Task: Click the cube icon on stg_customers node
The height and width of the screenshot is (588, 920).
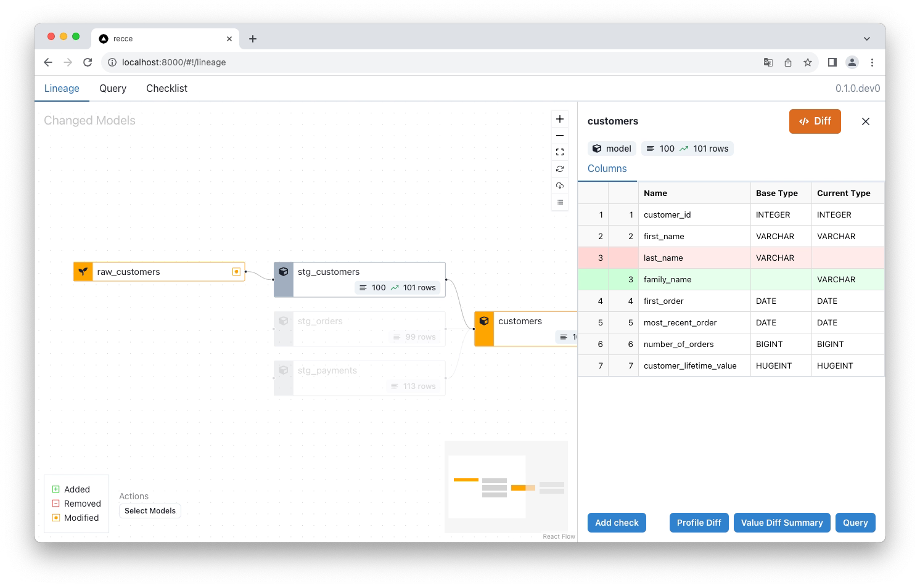Action: click(284, 271)
